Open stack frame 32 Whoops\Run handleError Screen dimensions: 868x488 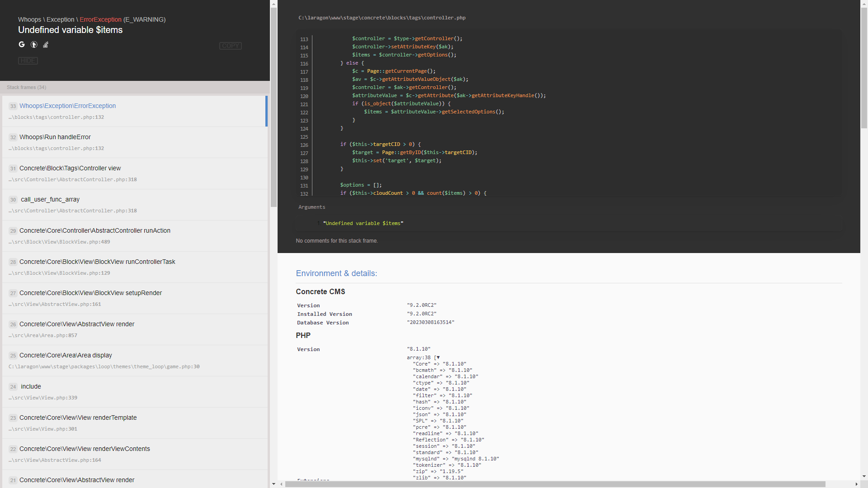tap(55, 137)
